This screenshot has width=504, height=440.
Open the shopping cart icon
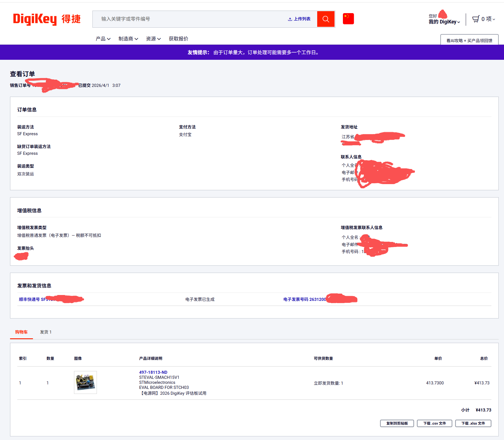[x=476, y=19]
